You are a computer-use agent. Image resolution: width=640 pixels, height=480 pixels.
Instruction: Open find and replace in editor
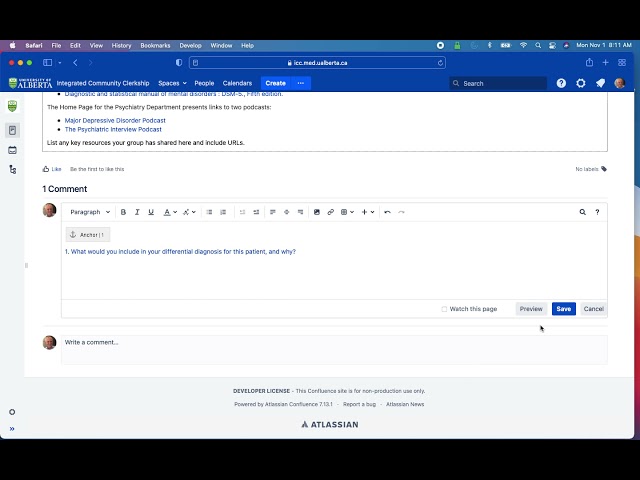[582, 212]
